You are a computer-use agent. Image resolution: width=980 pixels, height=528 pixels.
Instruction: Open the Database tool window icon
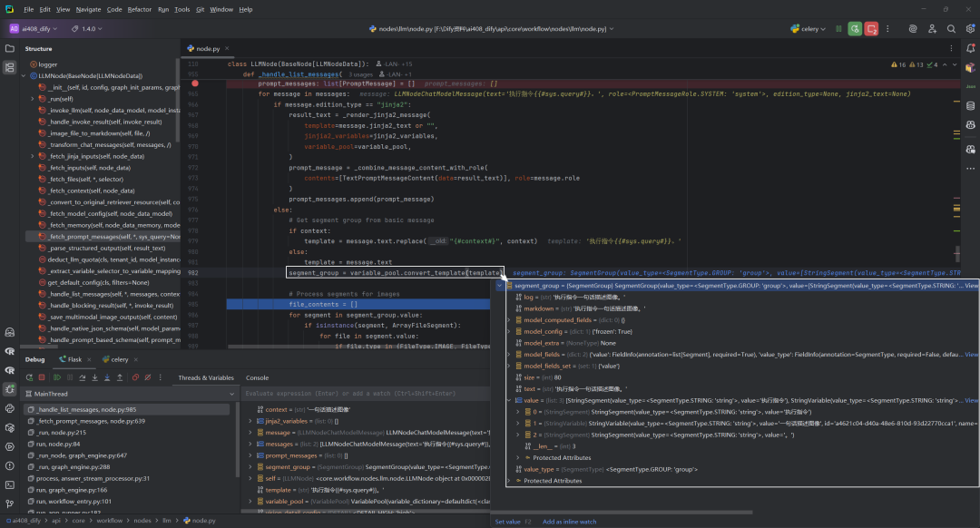[971, 105]
